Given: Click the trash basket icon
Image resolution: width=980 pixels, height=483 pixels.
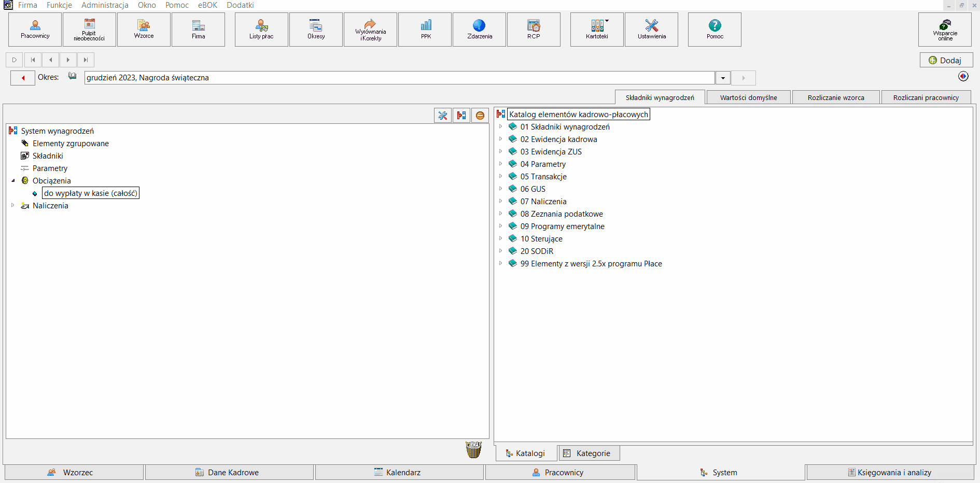Looking at the screenshot, I should [x=473, y=449].
